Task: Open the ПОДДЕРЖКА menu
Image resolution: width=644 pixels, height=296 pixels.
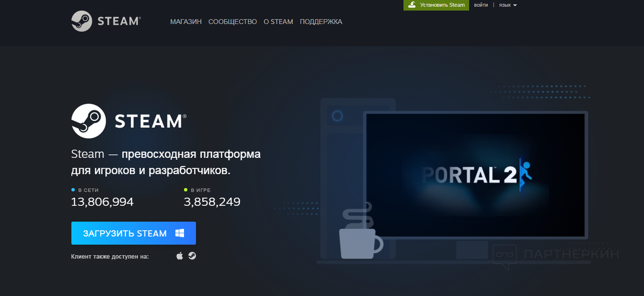Action: point(321,22)
